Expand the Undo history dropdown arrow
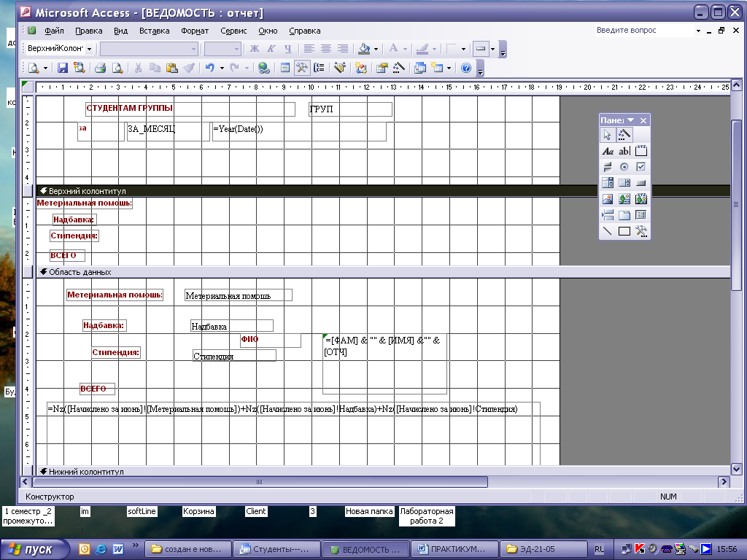Viewport: 747px width, 560px height. pyautogui.click(x=222, y=68)
